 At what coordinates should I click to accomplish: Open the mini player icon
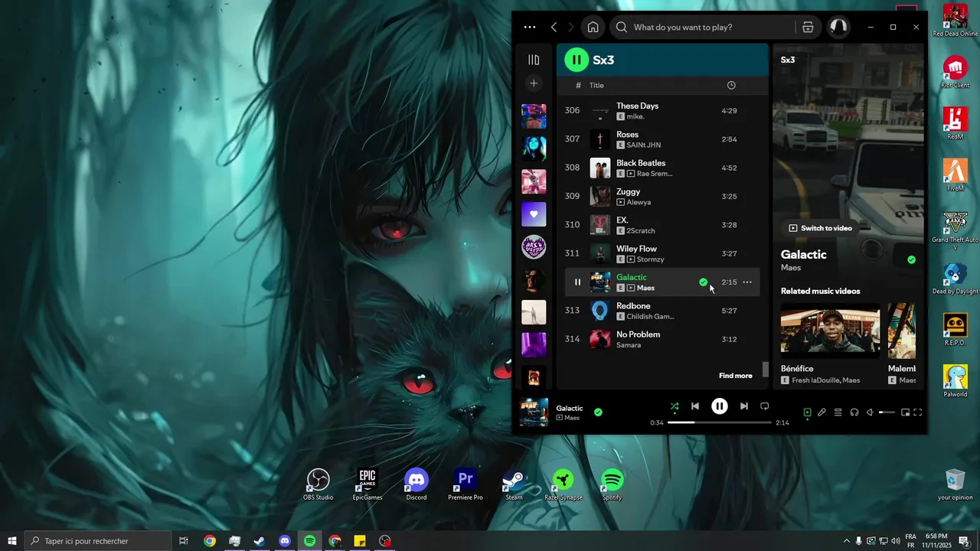click(905, 412)
